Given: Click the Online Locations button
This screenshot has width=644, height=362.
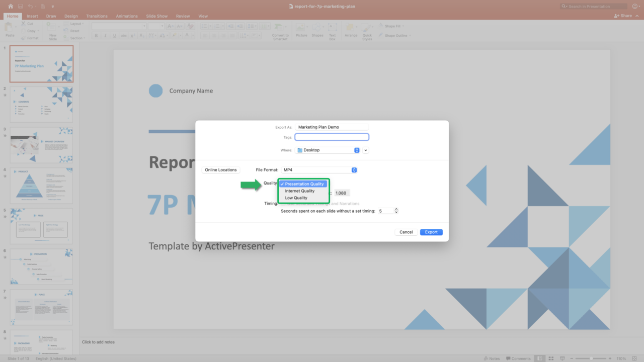Looking at the screenshot, I should tap(220, 170).
